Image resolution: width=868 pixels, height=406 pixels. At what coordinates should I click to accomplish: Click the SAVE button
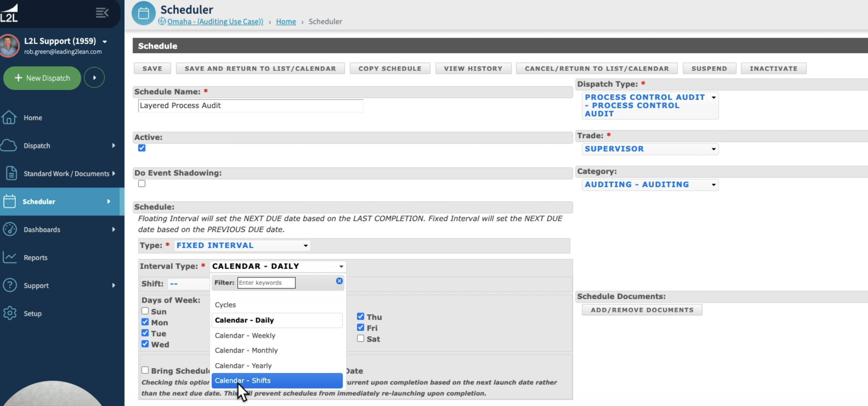[x=152, y=68]
